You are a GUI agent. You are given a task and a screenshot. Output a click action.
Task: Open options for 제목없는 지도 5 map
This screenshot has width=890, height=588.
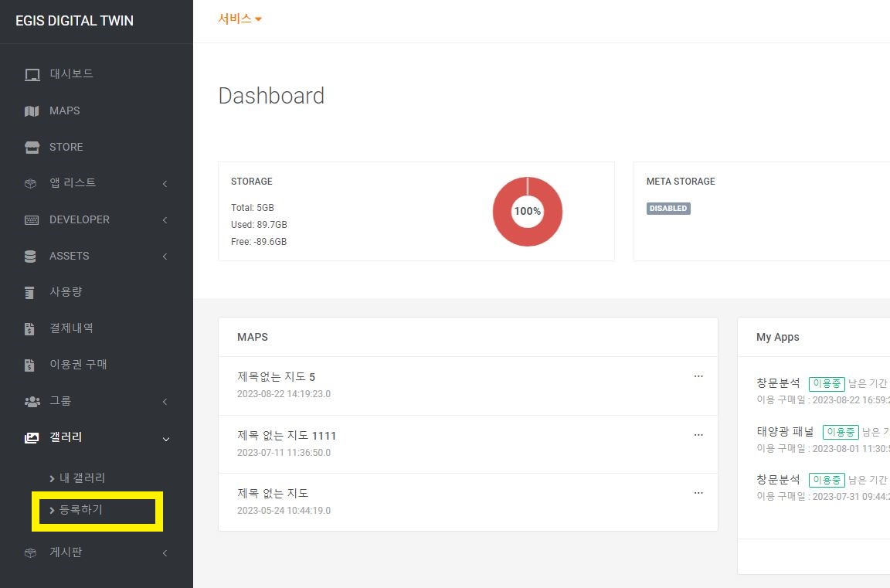tap(698, 376)
